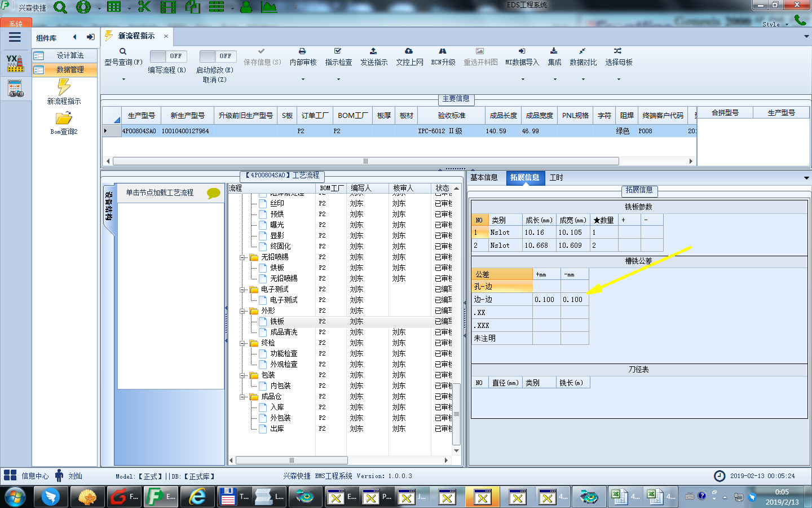The image size is (812, 508).
Task: Open Style dropdown at top right
Action: pos(775,24)
